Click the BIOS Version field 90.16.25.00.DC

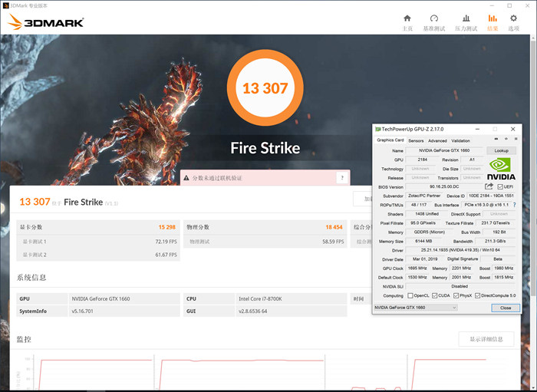tap(444, 186)
